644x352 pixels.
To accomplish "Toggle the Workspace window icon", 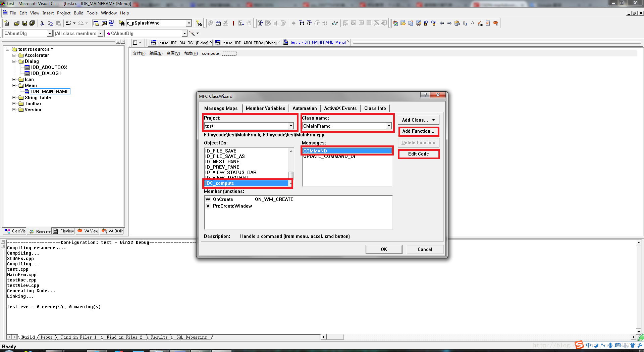I will click(x=96, y=23).
